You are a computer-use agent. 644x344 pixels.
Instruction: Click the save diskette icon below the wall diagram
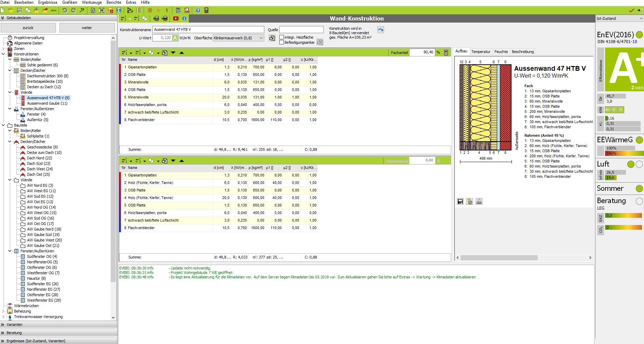point(460,201)
